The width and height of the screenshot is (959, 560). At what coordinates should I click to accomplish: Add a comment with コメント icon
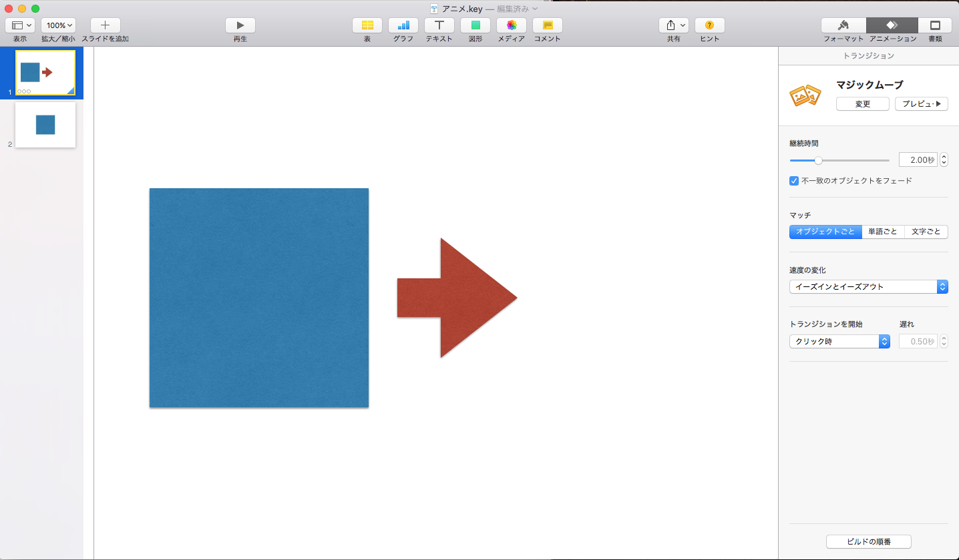548,25
